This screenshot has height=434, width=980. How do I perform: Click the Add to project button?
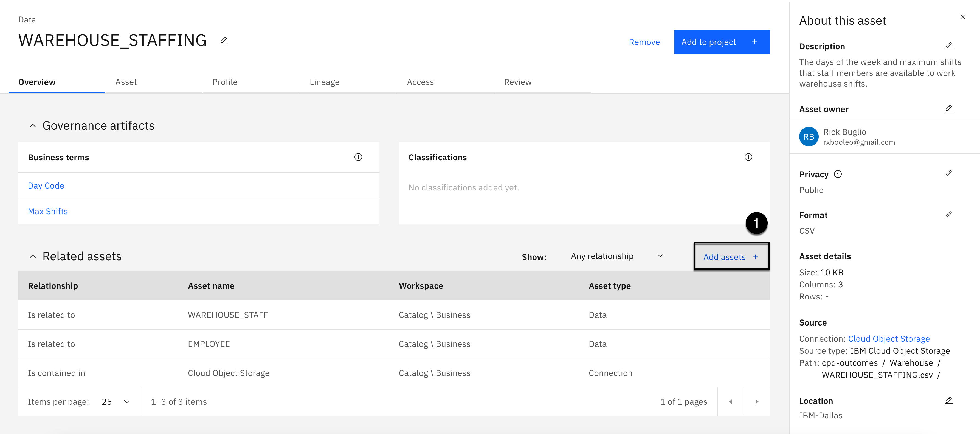click(x=721, y=42)
